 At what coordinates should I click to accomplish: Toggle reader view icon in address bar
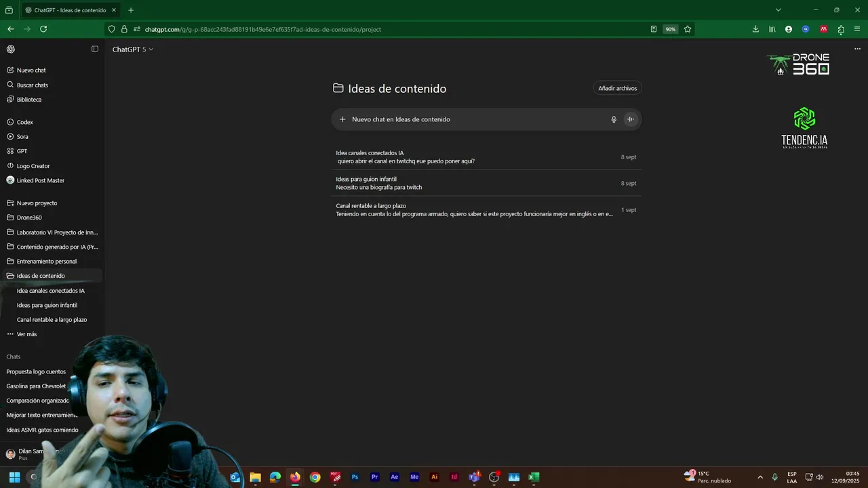tap(654, 29)
